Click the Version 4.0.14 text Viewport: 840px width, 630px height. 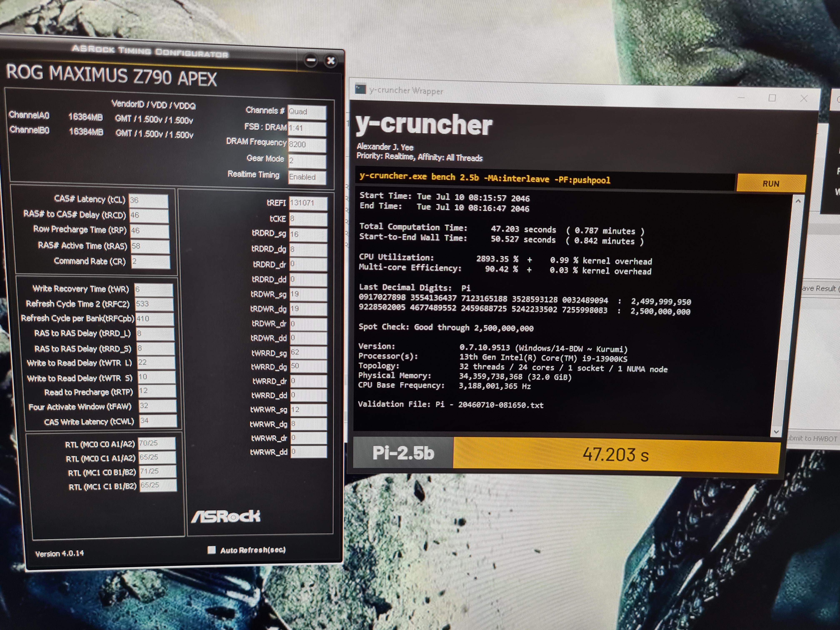pyautogui.click(x=60, y=553)
